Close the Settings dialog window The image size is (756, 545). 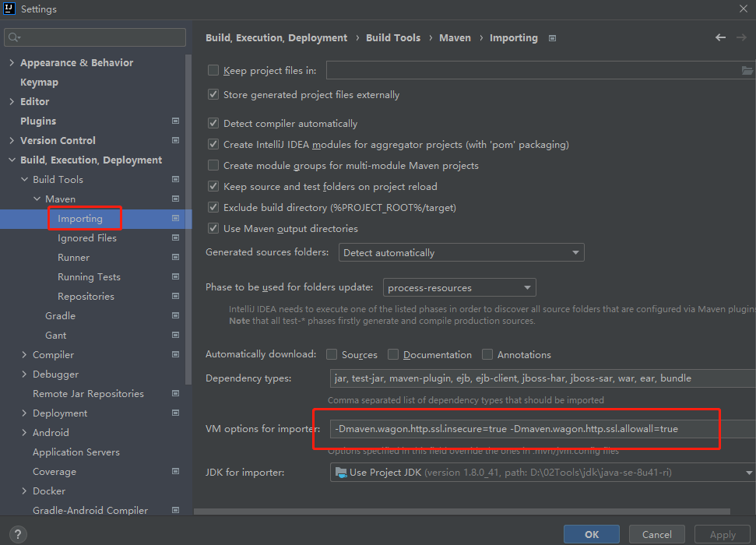pos(744,9)
